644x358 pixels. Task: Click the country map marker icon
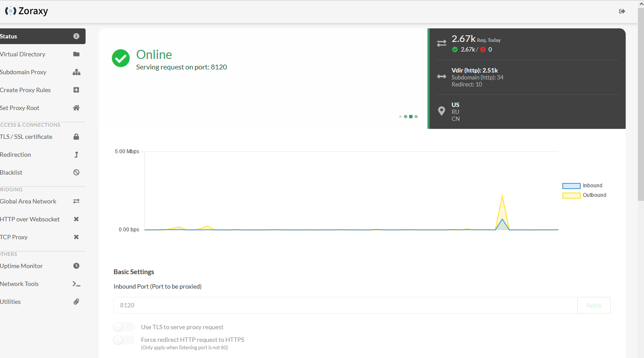point(441,111)
